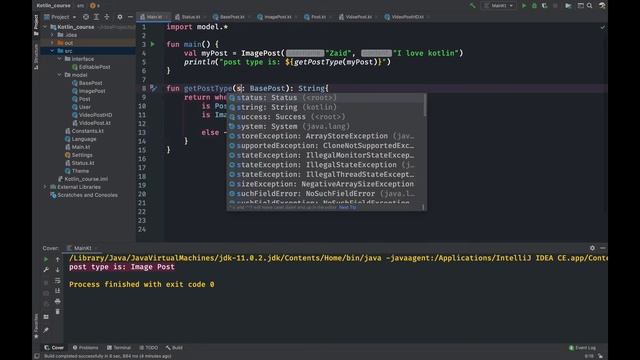Image resolution: width=640 pixels, height=360 pixels.
Task: Pin the tab with the pin icon
Action: click(x=46, y=330)
